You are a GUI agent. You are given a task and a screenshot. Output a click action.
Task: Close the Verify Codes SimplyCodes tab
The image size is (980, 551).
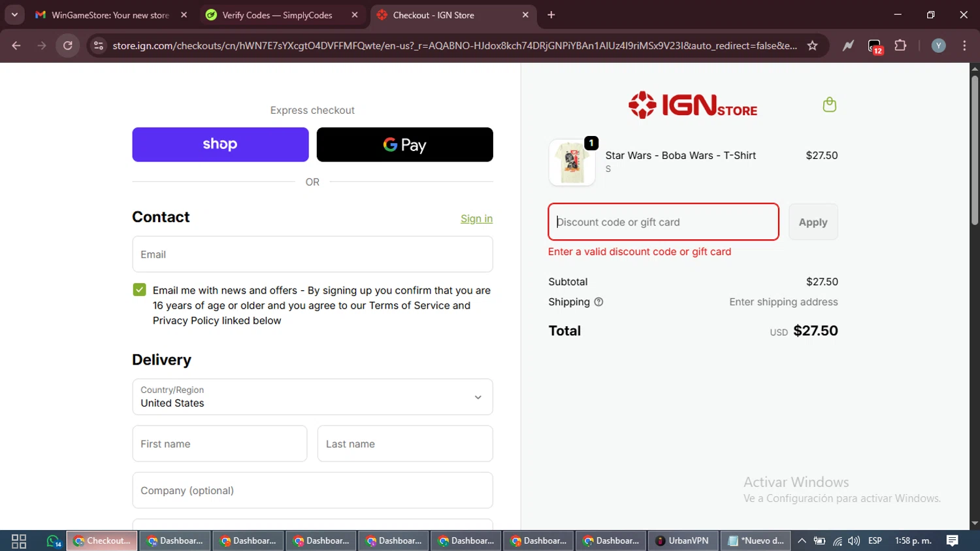pyautogui.click(x=355, y=15)
